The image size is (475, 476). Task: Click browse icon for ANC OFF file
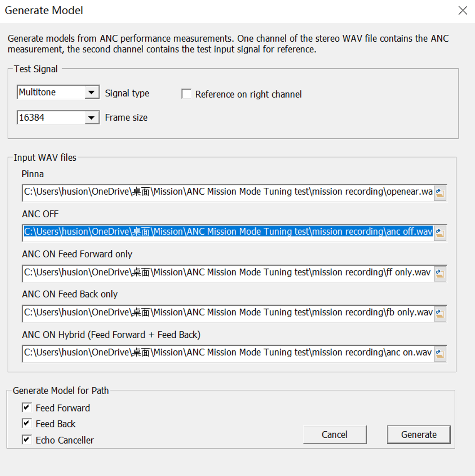tap(440, 233)
